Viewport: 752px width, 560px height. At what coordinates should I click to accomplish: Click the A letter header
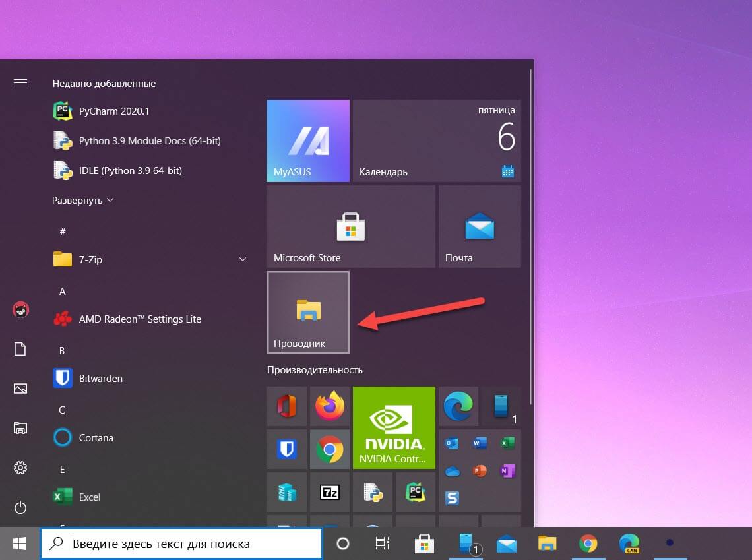[x=63, y=291]
